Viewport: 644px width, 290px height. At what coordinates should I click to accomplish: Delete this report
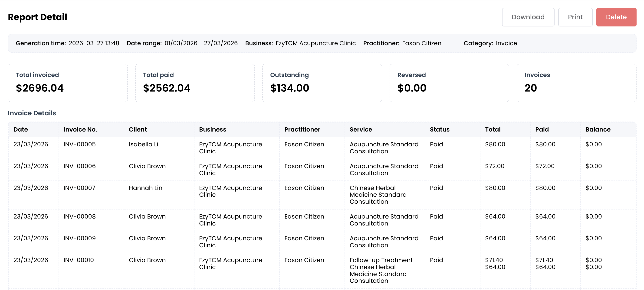click(616, 17)
